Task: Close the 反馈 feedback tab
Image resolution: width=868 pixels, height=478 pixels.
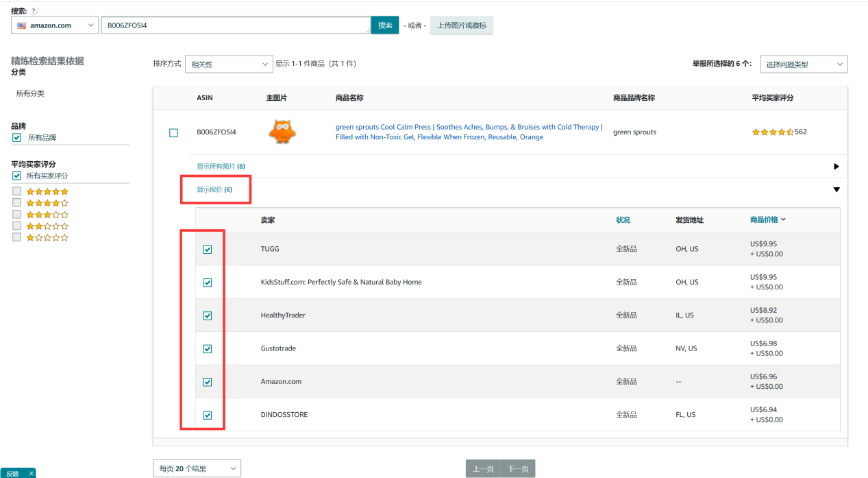Action: click(31, 473)
